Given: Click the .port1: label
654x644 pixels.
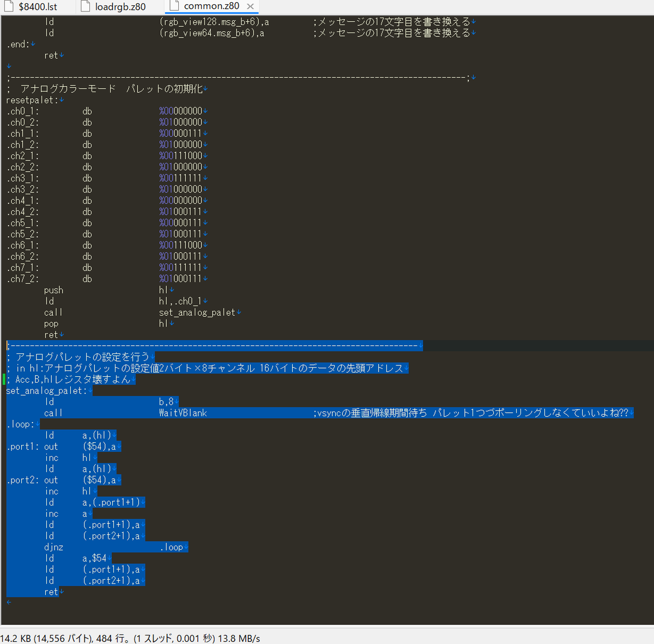Looking at the screenshot, I should point(23,447).
